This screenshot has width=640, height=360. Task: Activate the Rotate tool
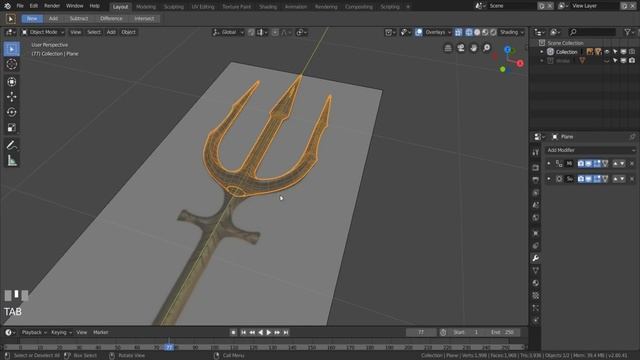12,112
